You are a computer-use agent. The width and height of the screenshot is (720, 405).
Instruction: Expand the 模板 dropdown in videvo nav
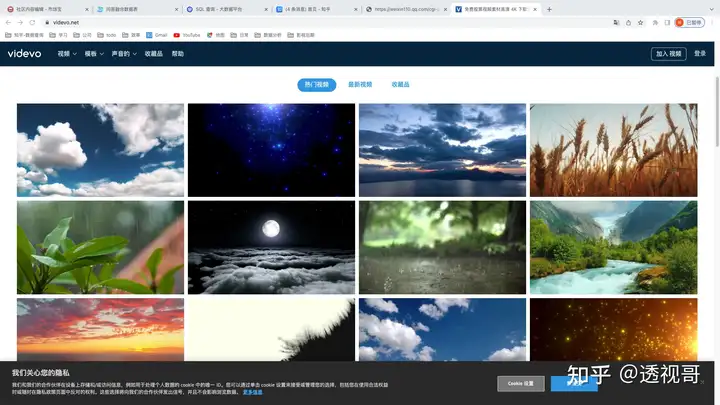[x=94, y=54]
